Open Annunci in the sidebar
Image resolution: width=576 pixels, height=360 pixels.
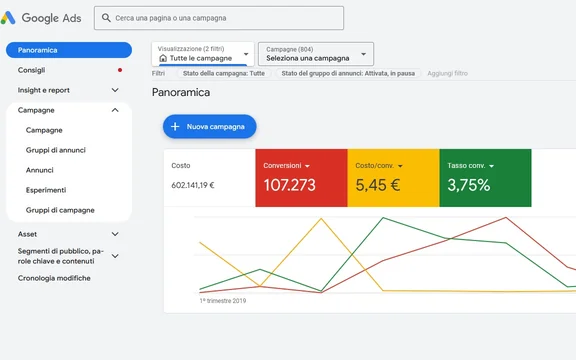[40, 170]
